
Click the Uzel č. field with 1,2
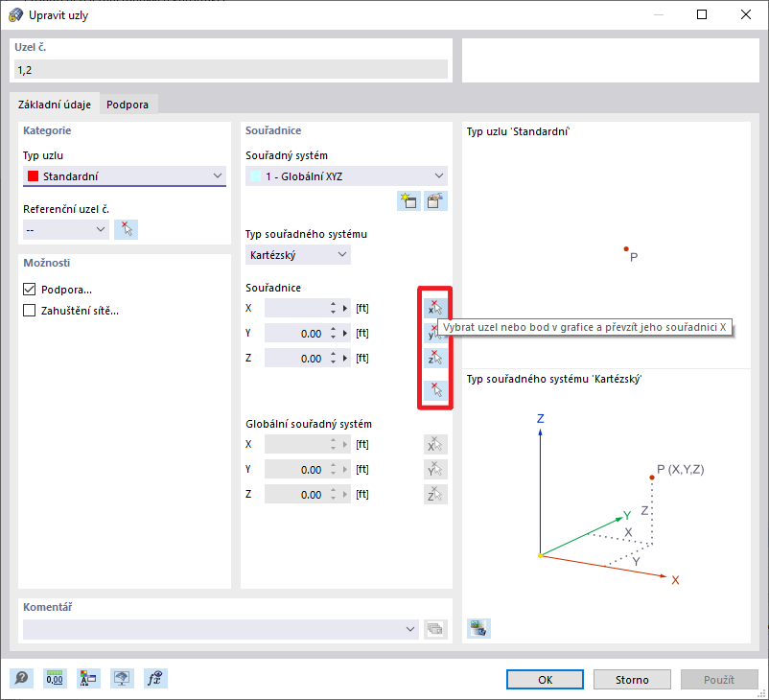[231, 70]
